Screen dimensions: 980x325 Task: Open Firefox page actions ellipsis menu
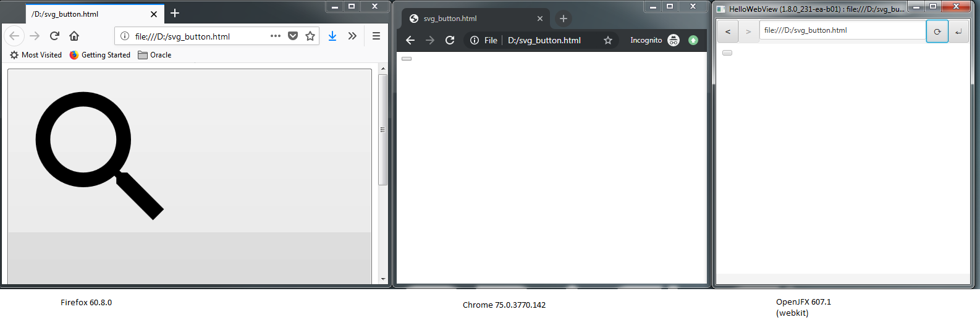click(276, 36)
